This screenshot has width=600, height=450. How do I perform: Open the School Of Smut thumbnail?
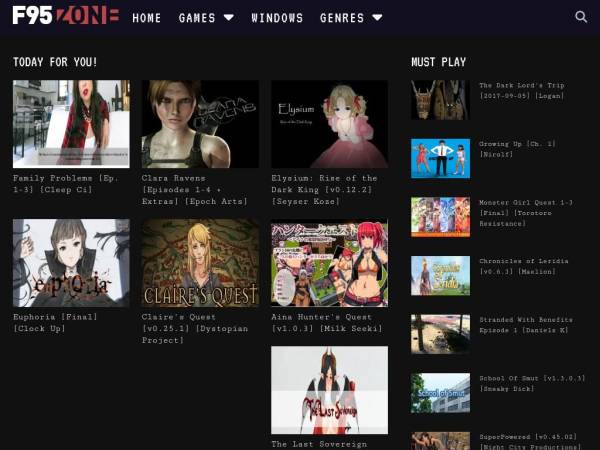(x=440, y=393)
